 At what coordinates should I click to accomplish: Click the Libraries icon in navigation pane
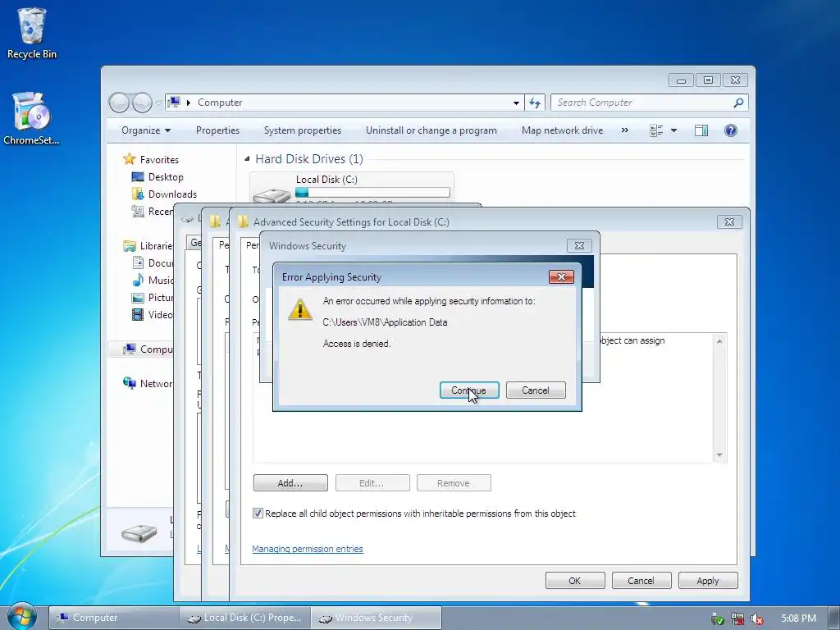[129, 246]
